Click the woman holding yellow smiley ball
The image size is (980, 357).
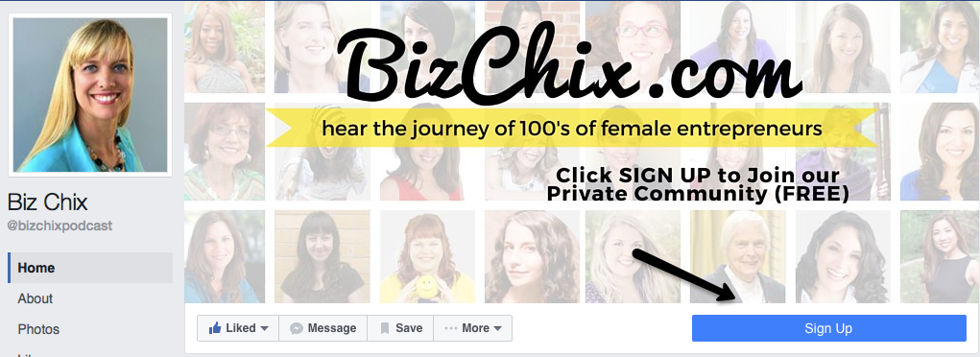click(427, 257)
